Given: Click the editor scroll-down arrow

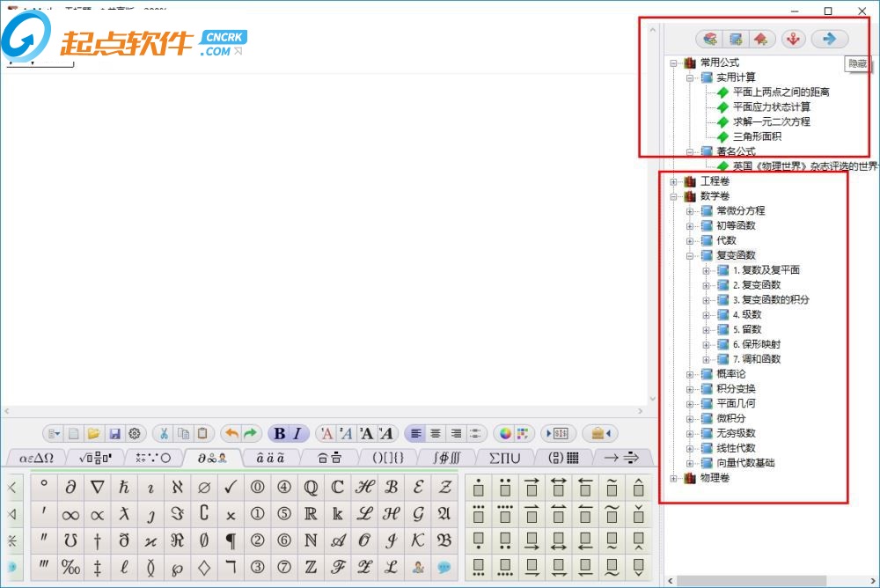Looking at the screenshot, I should pos(652,399).
